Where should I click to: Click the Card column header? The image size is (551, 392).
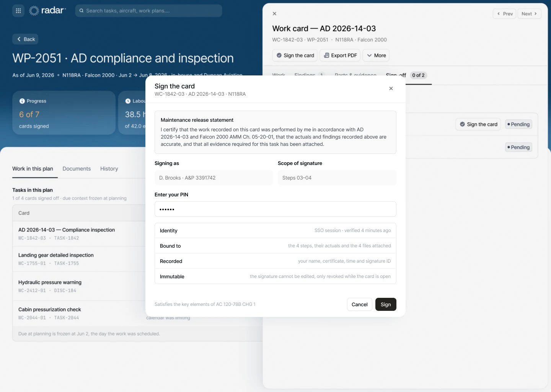point(24,213)
